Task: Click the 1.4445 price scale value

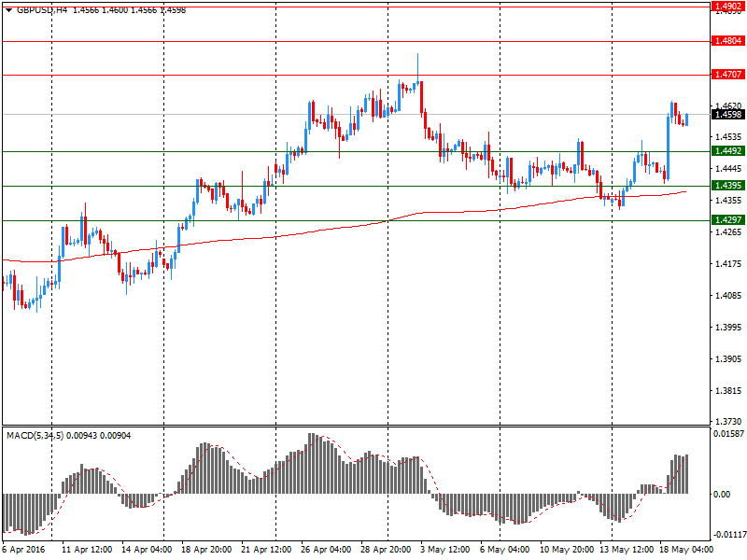Action: [x=728, y=169]
